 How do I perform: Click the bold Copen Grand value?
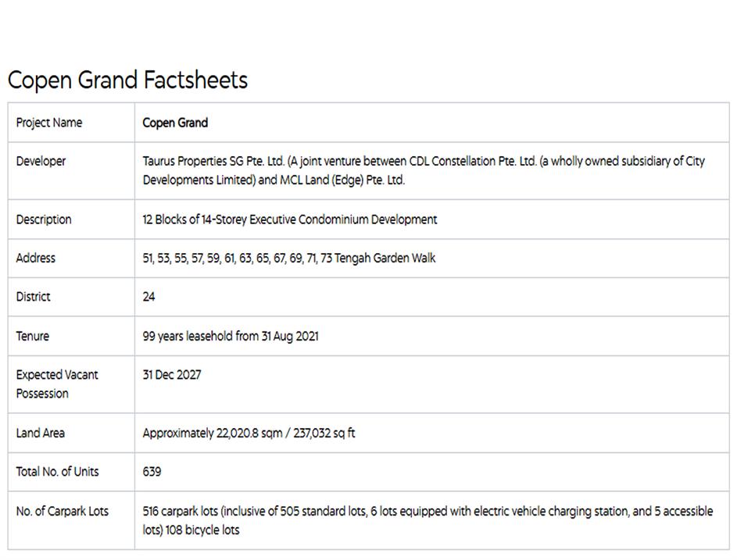pyautogui.click(x=175, y=123)
